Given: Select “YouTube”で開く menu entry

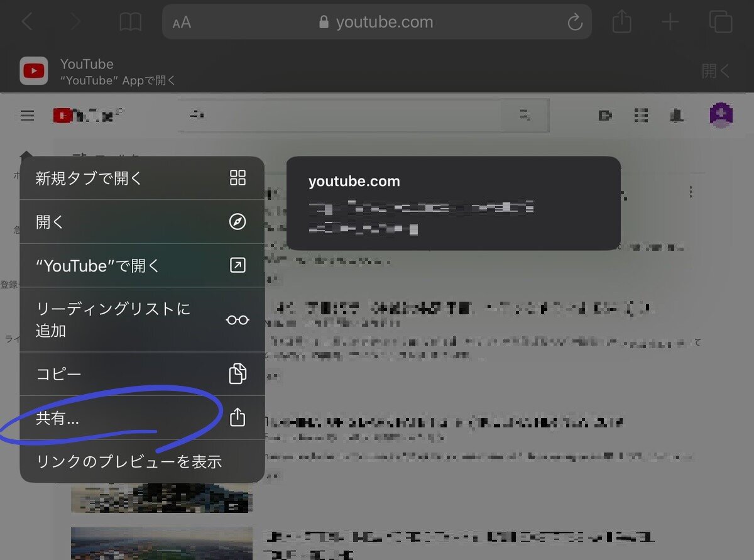Looking at the screenshot, I should tap(142, 266).
